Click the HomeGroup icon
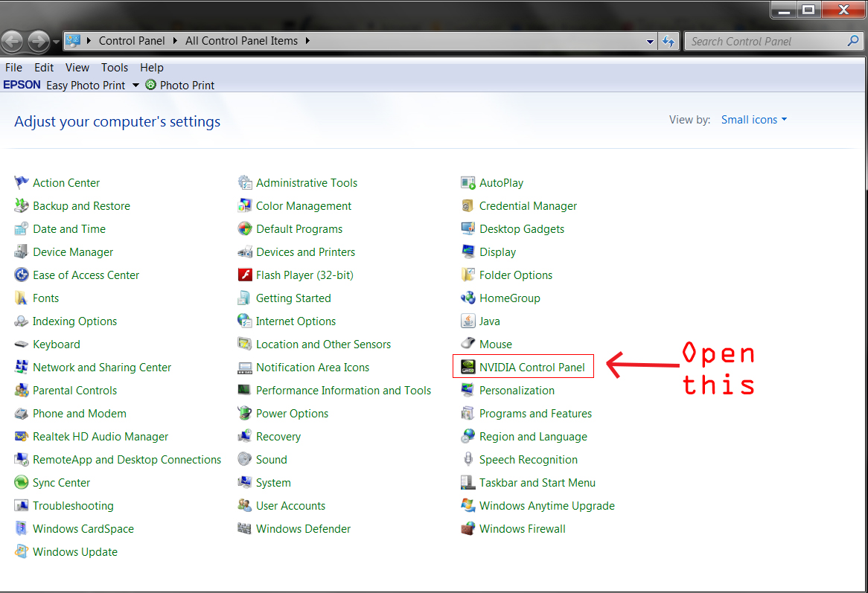This screenshot has width=868, height=593. click(x=467, y=298)
